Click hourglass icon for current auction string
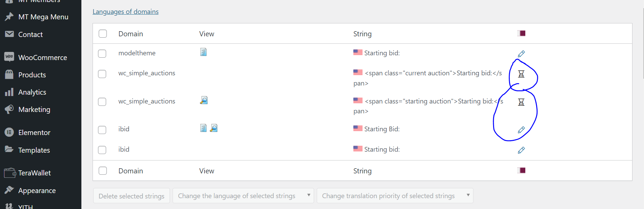The height and width of the screenshot is (209, 644). [x=521, y=74]
